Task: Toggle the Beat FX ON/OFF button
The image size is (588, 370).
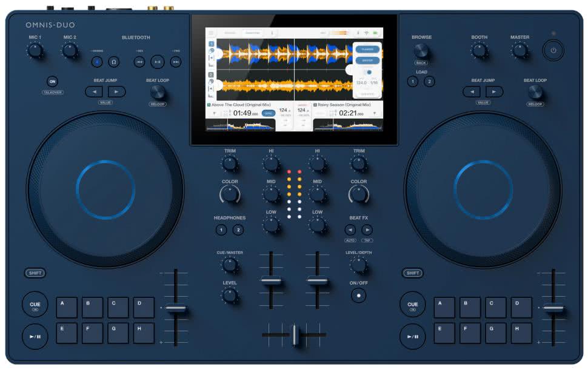Action: [x=359, y=296]
